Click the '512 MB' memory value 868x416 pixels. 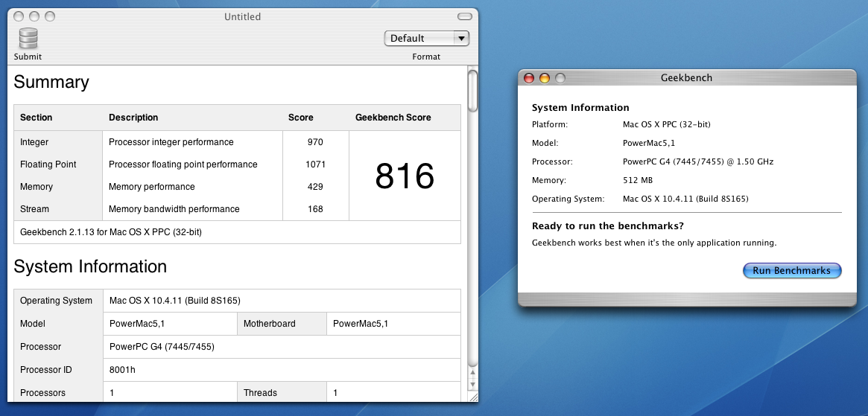point(638,180)
